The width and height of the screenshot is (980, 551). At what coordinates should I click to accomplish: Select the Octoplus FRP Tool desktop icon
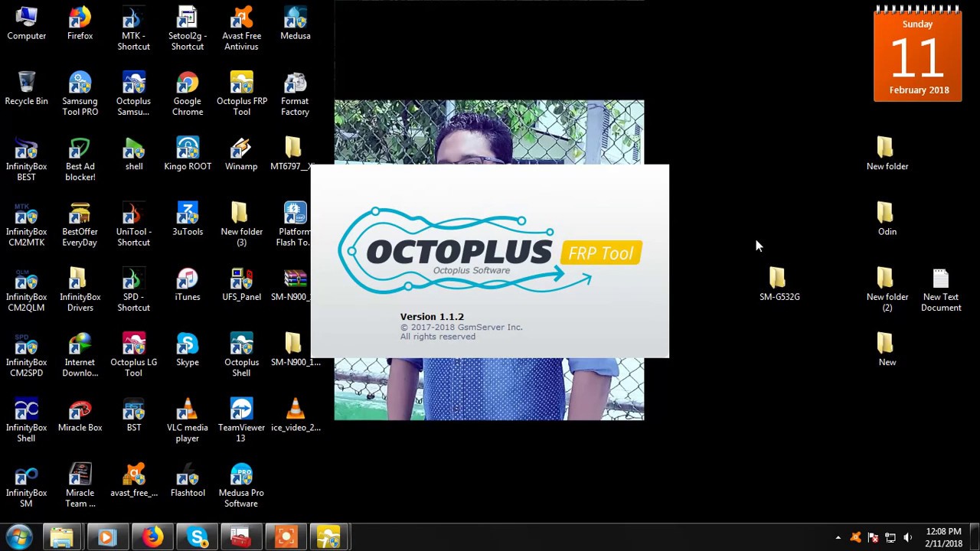click(x=241, y=95)
